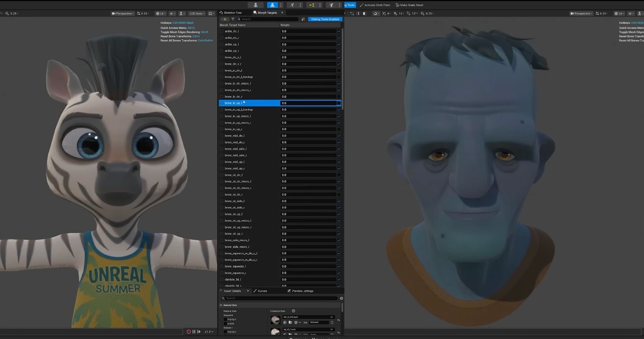Browse to M_IL_Mohawk in Content Browser
The height and width of the screenshot is (339, 644).
pos(290,323)
